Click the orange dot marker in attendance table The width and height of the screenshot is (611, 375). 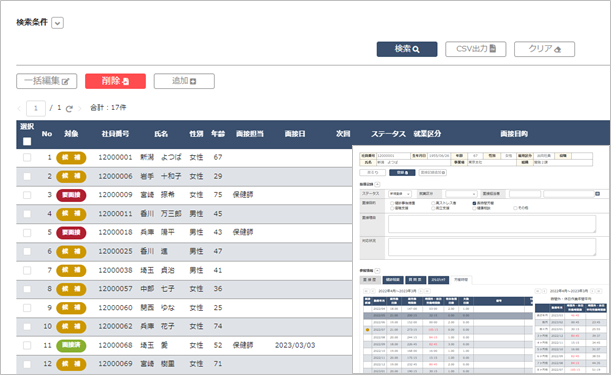[x=367, y=330]
